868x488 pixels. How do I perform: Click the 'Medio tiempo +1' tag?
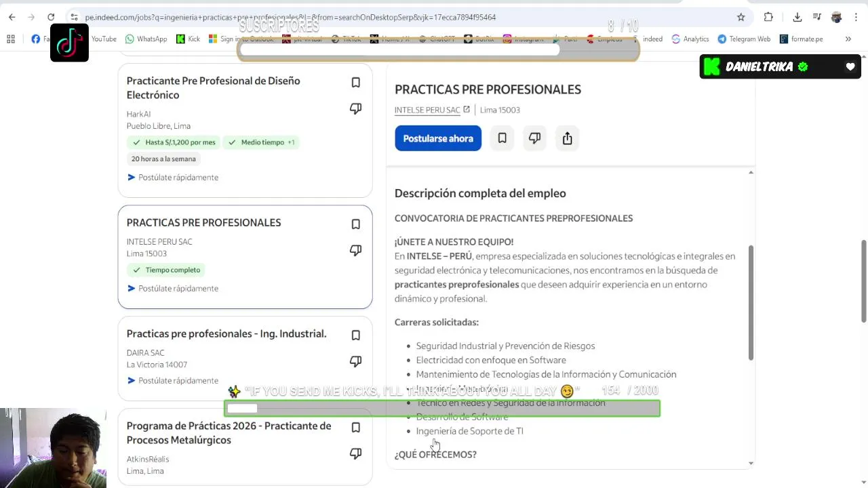(x=261, y=142)
